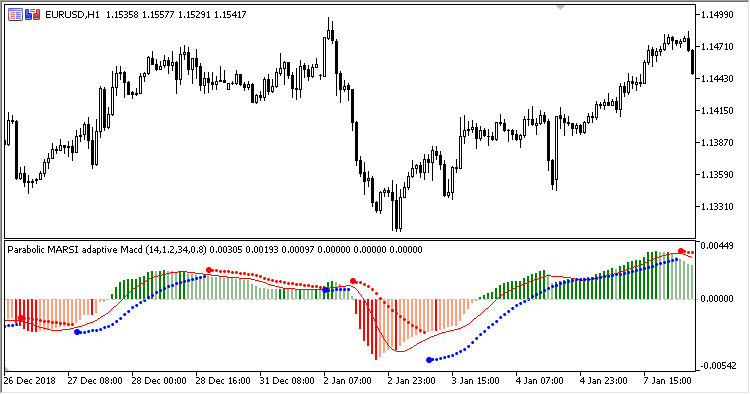Screen dimensions: 750x394
Task: Select the 0.00000 indicator scale value
Action: 717,299
